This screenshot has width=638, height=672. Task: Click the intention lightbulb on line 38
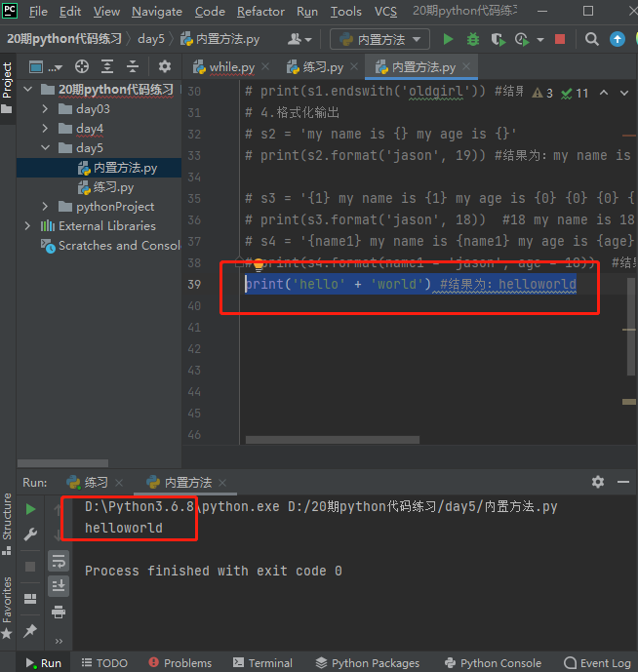259,265
